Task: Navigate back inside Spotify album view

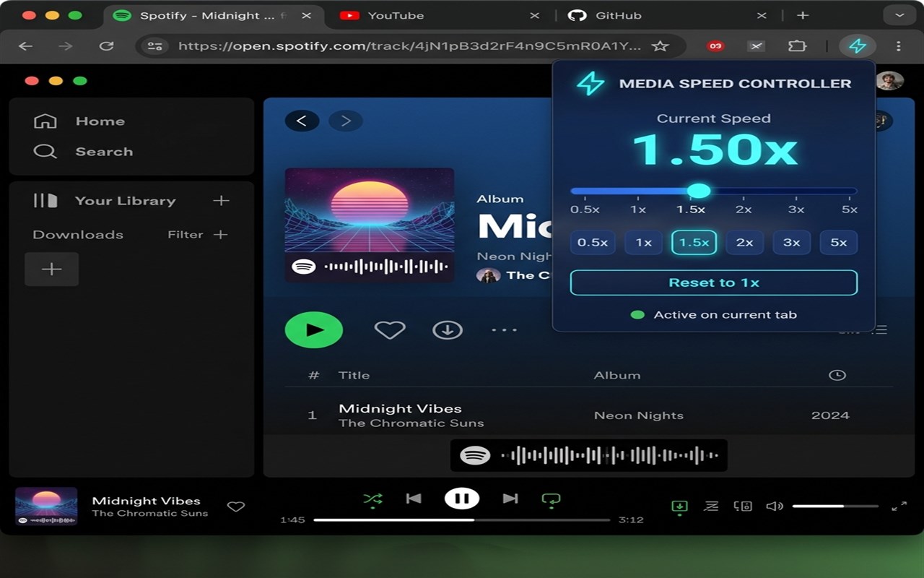Action: [302, 121]
